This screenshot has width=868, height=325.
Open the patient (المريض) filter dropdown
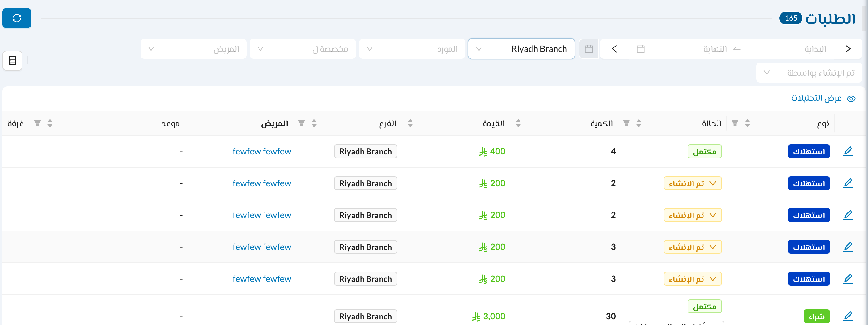193,49
